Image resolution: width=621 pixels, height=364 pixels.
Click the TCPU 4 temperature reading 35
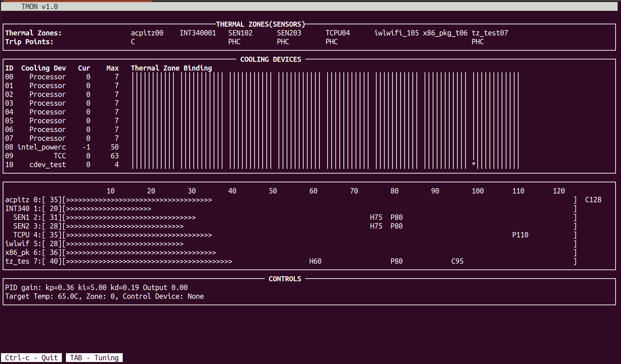pyautogui.click(x=54, y=235)
